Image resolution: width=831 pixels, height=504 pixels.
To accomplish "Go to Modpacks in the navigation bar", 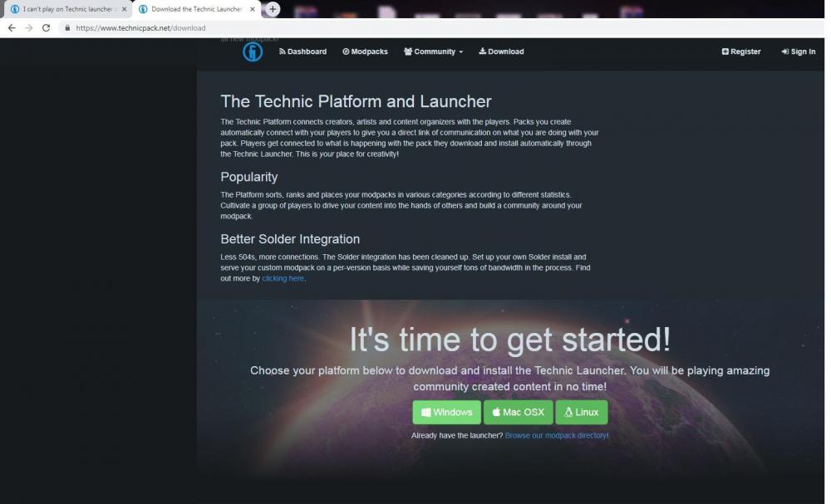I will click(x=365, y=51).
